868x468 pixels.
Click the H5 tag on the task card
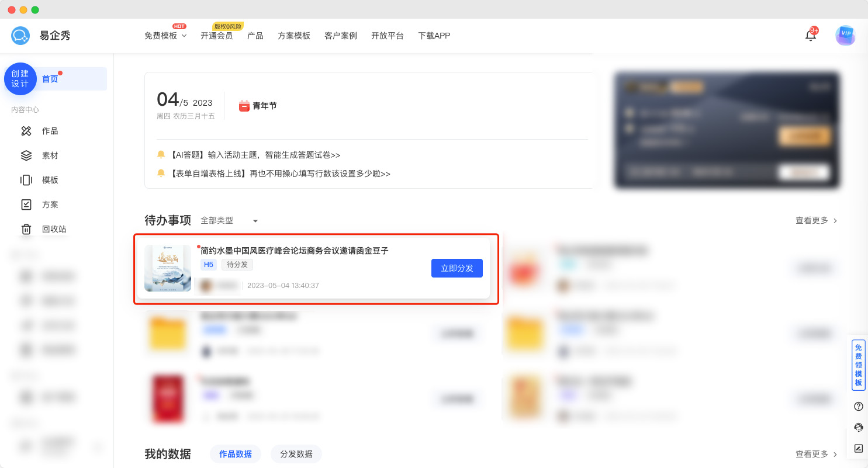[x=209, y=265]
